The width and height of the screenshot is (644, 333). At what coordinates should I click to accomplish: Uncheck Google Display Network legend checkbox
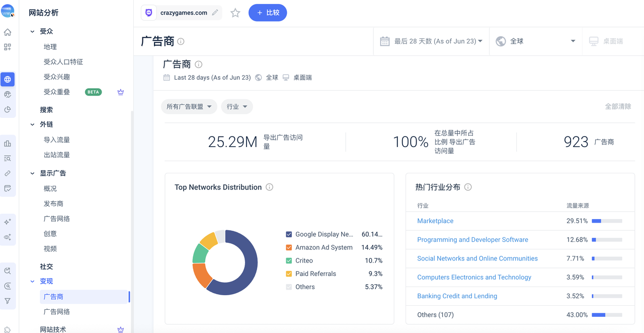289,234
